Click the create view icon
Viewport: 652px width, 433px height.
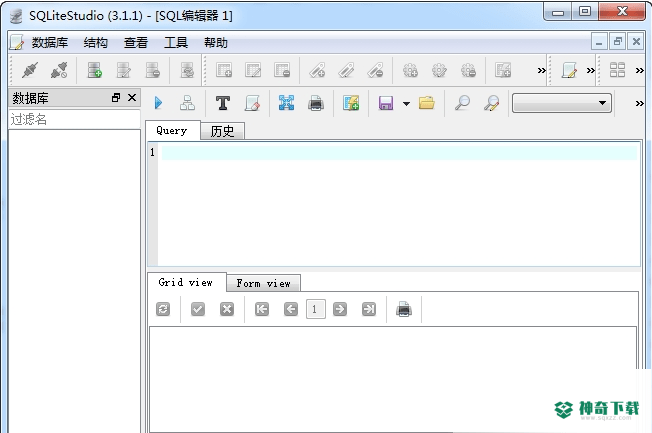(x=503, y=70)
